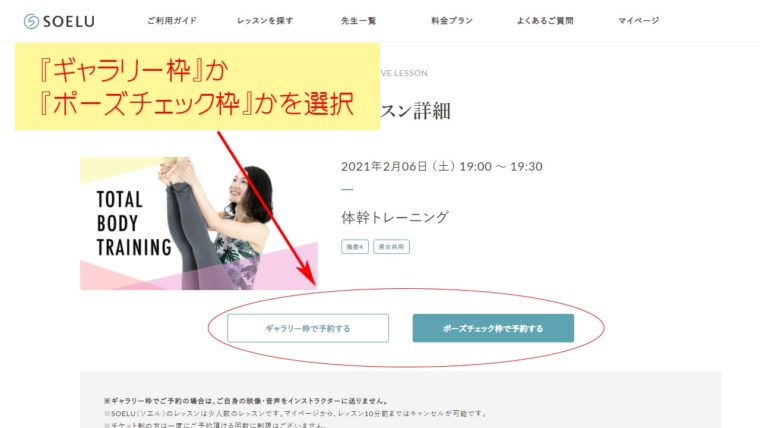The height and width of the screenshot is (428, 760).
Task: Click the レッスン詳細 page heading
Action: [415, 111]
